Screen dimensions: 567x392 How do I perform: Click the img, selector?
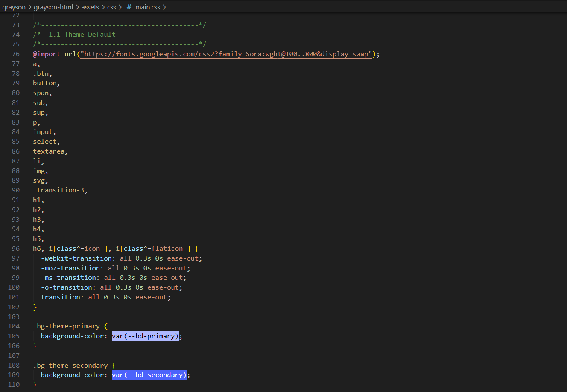click(x=41, y=171)
